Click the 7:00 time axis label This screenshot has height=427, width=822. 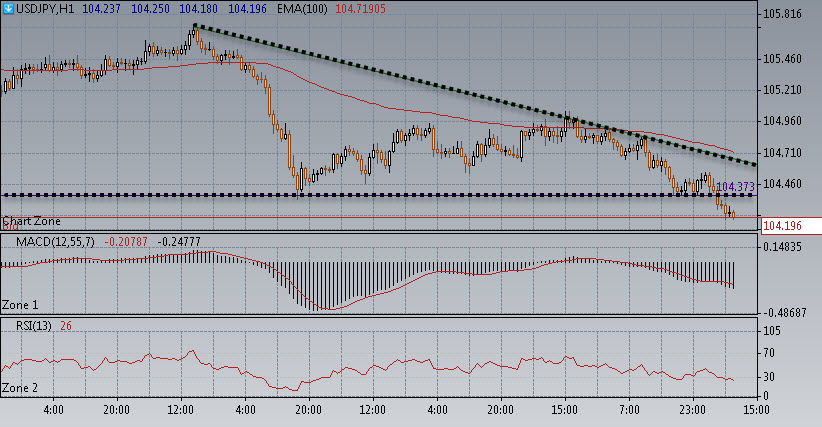click(x=630, y=410)
